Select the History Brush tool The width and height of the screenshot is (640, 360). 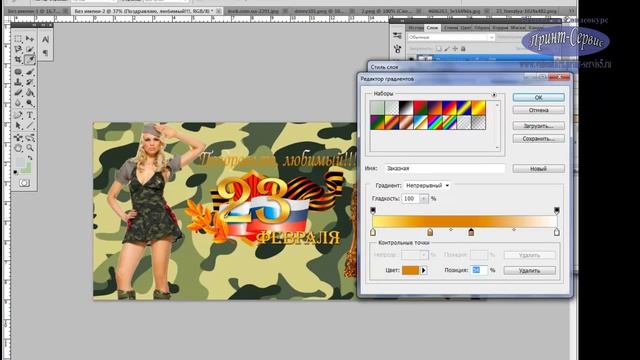pos(29,82)
